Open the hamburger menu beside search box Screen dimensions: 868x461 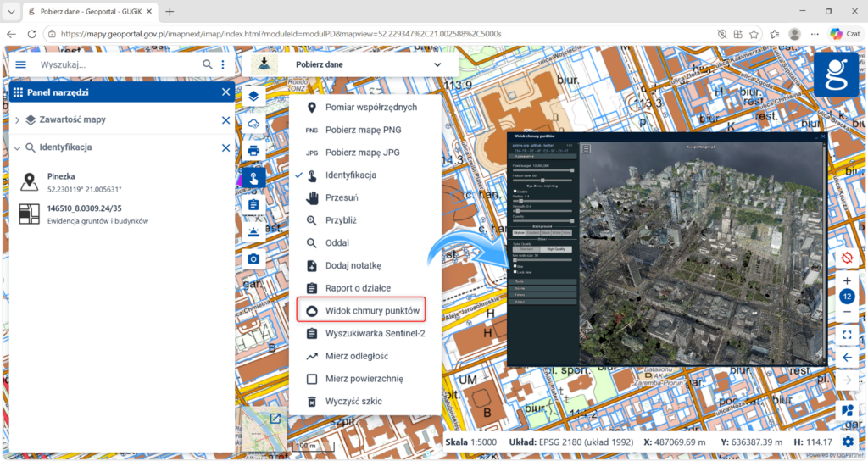pos(21,64)
